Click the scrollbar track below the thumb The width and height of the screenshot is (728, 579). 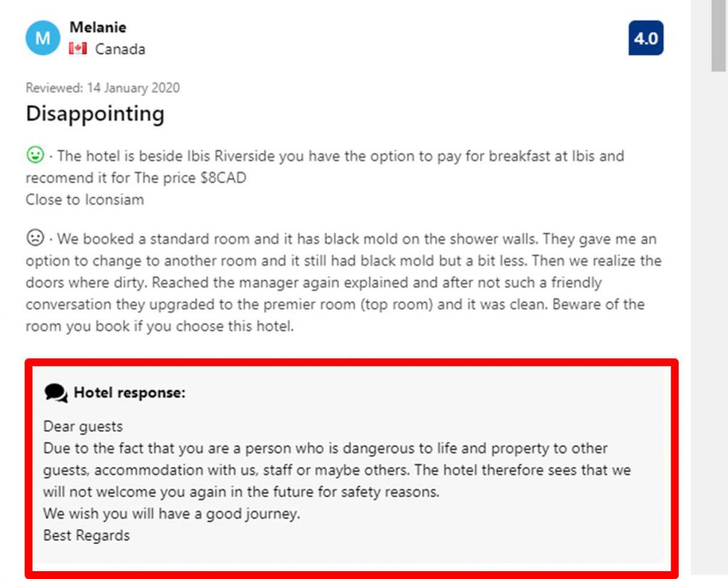[x=719, y=325]
